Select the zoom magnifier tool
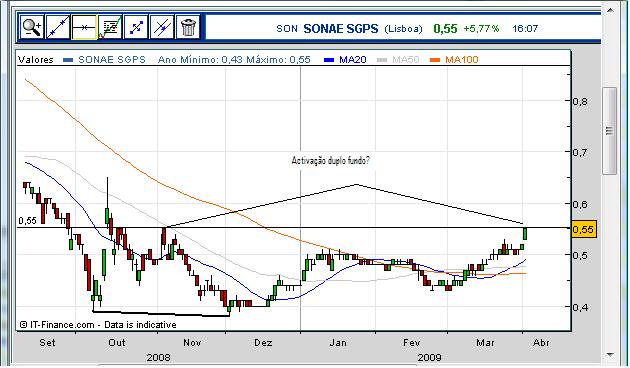The width and height of the screenshot is (630, 368). 32,27
